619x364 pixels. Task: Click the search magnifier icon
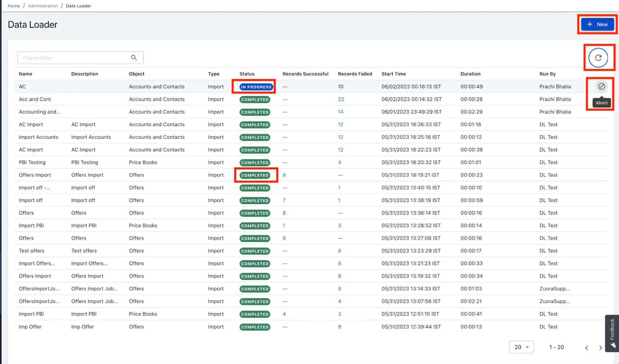tap(134, 58)
